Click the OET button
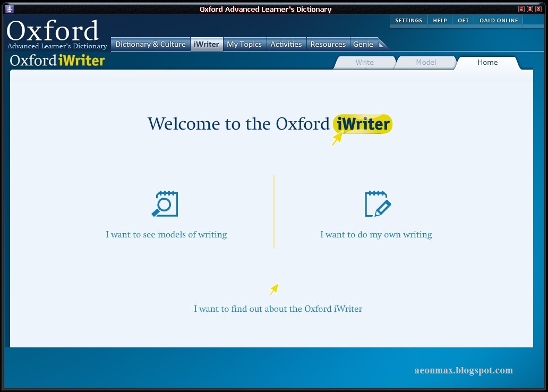This screenshot has height=392, width=548. (x=463, y=20)
